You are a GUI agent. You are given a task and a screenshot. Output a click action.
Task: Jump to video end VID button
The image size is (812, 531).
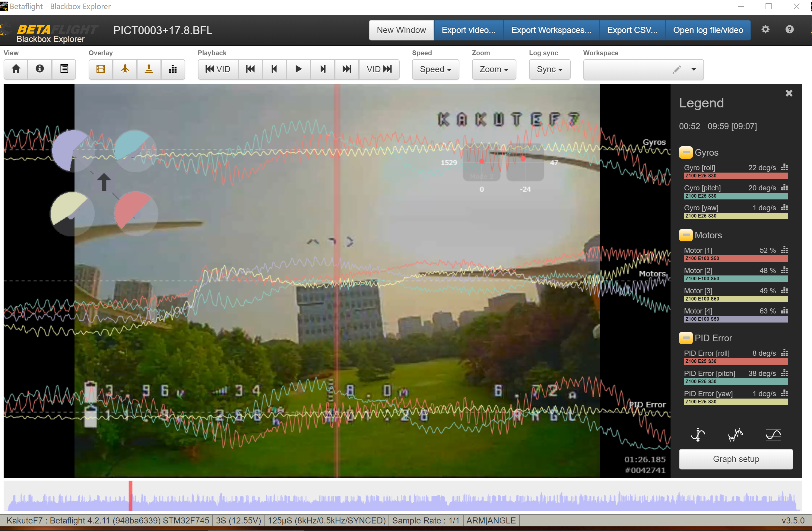(x=379, y=69)
